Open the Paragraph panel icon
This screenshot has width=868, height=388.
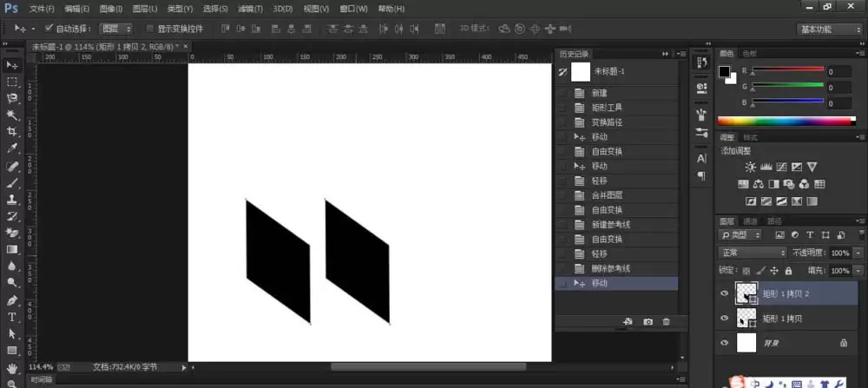pyautogui.click(x=701, y=176)
